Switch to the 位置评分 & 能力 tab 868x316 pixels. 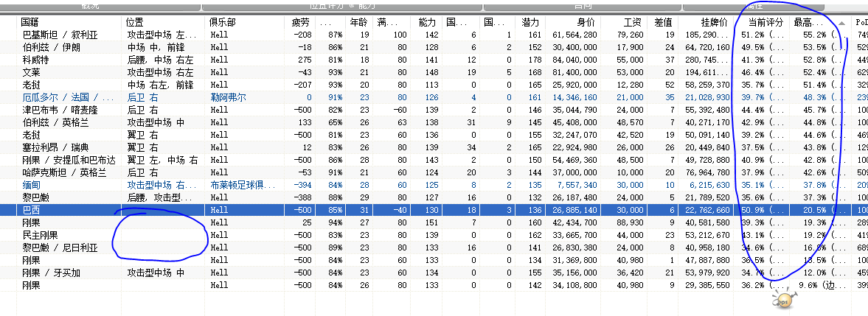point(342,5)
